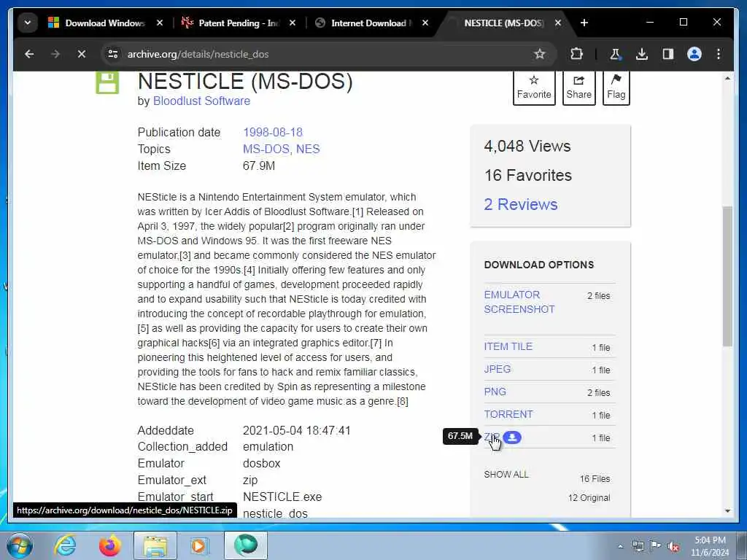Show hidden tray icons arrow
Screen dimensions: 747x560
pyautogui.click(x=620, y=547)
